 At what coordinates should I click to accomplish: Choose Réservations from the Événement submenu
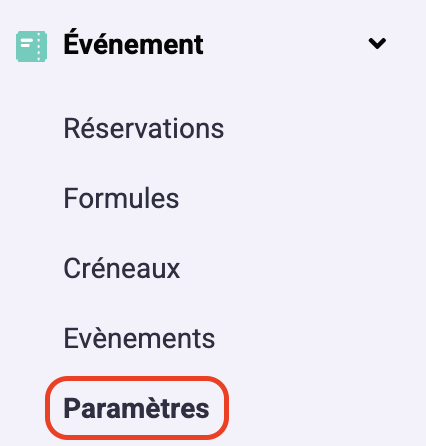[x=144, y=128]
